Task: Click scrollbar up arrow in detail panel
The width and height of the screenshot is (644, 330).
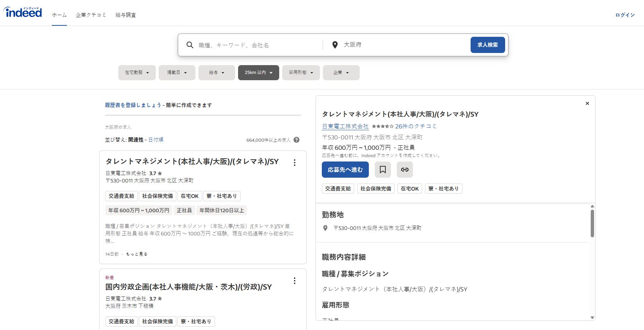Action: click(592, 206)
